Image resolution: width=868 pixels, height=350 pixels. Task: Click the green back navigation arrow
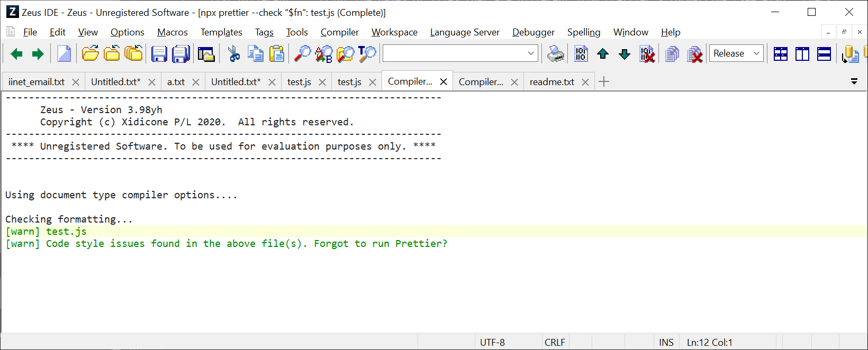click(16, 54)
